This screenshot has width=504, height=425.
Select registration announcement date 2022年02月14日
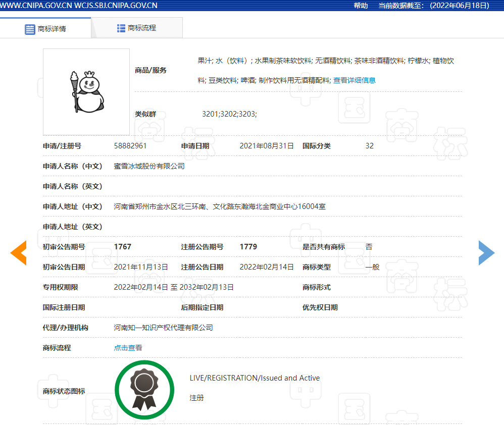[267, 267]
